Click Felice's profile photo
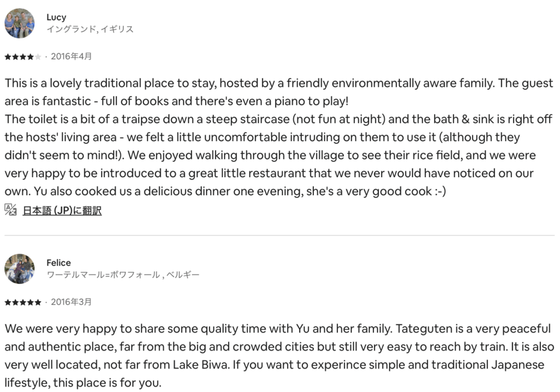Viewport: 560px width, 392px height. coord(20,268)
